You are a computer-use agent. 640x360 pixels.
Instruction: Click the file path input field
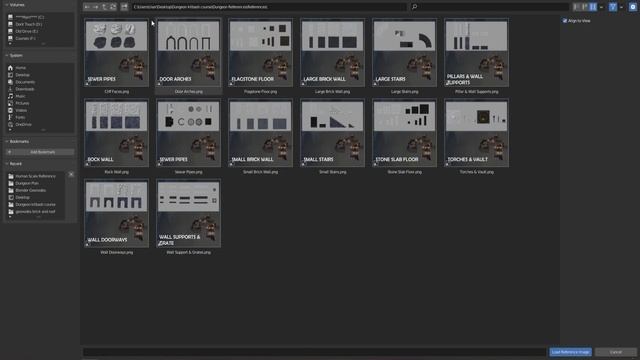click(x=269, y=7)
